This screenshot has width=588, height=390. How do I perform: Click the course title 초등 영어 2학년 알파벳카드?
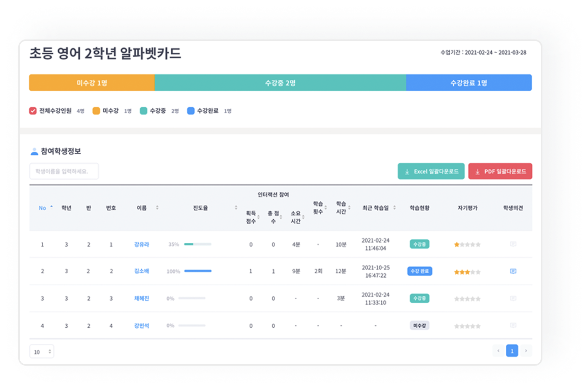click(x=105, y=54)
